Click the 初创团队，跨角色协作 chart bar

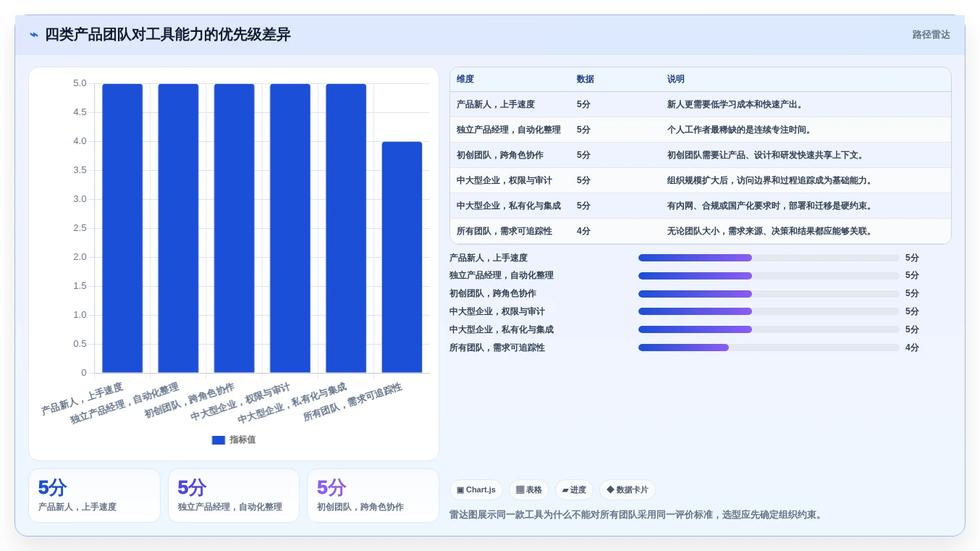coord(234,228)
